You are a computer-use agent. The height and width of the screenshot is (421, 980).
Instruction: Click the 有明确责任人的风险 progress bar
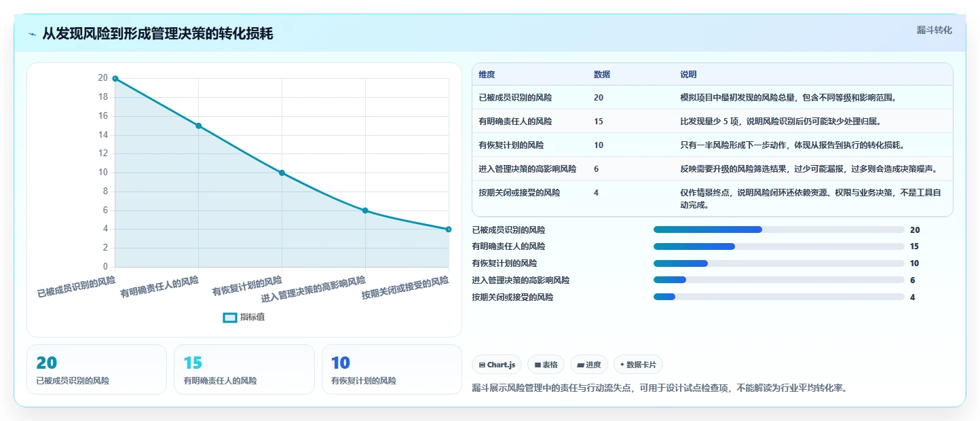click(x=778, y=246)
